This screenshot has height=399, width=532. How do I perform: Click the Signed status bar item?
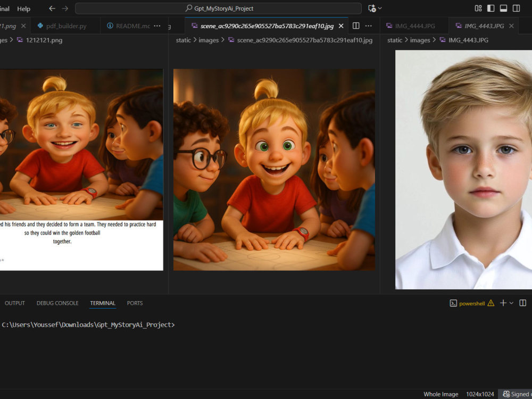pyautogui.click(x=516, y=394)
